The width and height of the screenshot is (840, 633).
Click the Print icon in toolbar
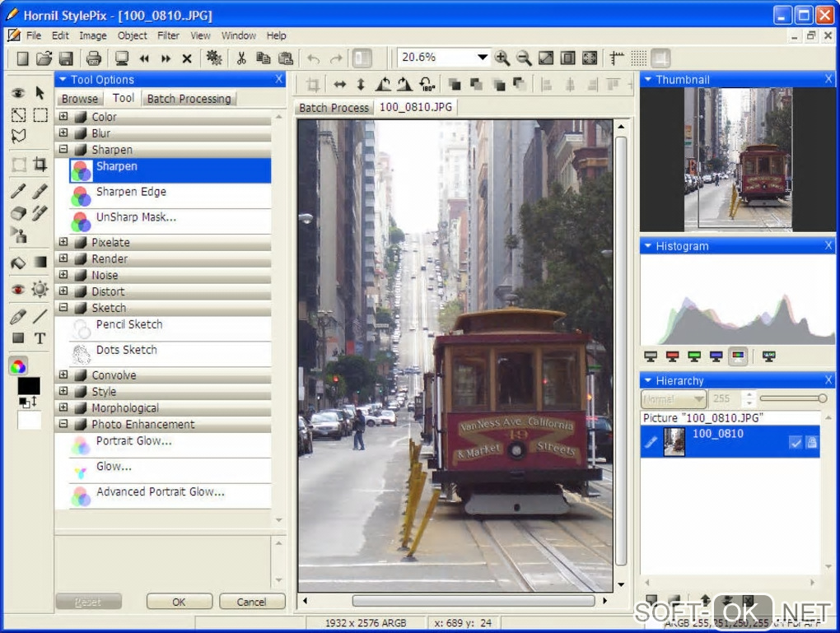[x=93, y=58]
